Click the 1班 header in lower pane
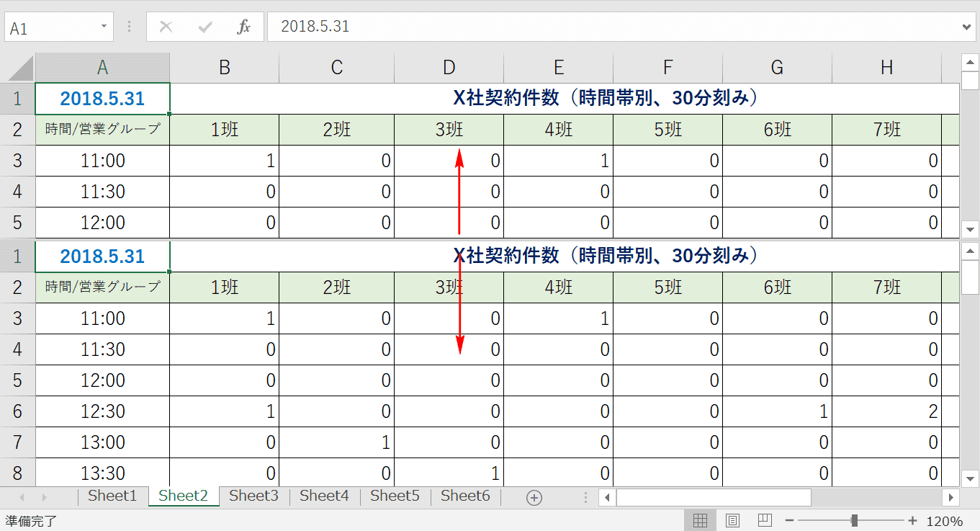980x531 pixels. [x=225, y=287]
